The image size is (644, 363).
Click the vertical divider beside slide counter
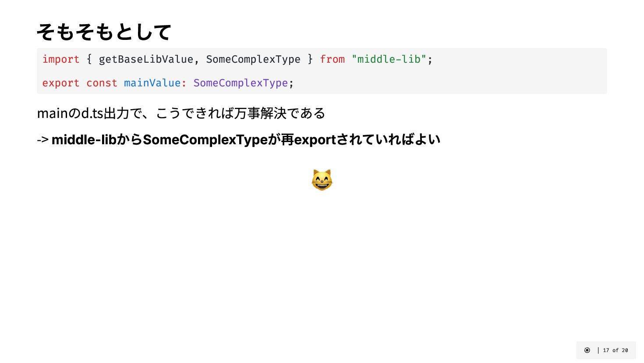tap(598, 350)
